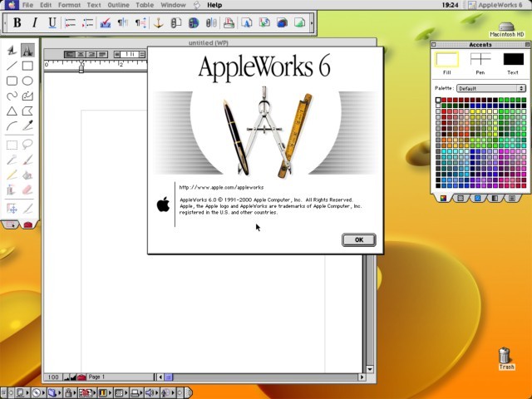Select the Oval drawing tool

(27, 81)
